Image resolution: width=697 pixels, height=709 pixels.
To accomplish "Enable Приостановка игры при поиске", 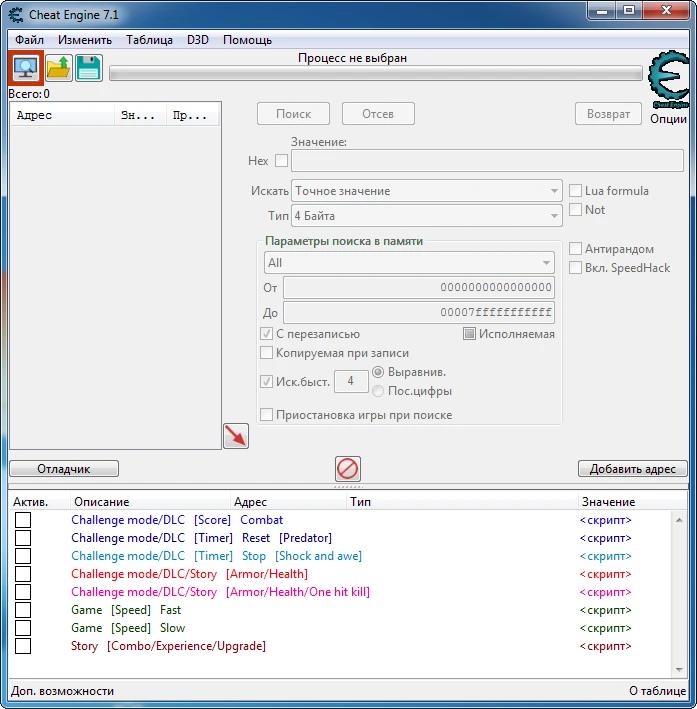I will [x=266, y=415].
